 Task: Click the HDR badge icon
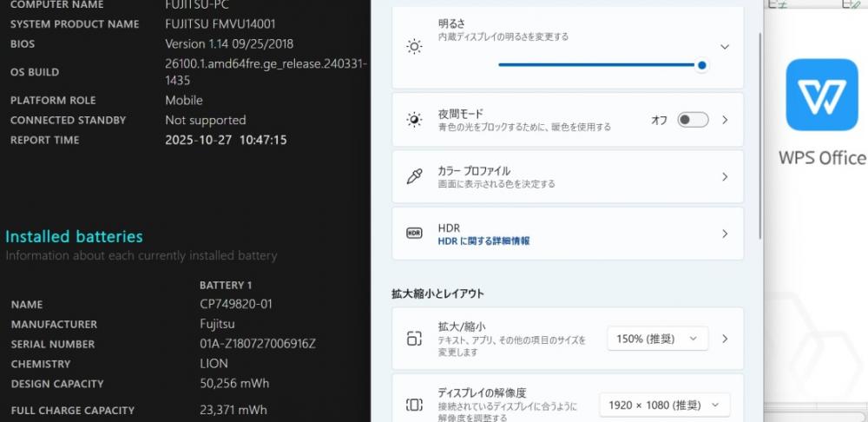click(414, 234)
